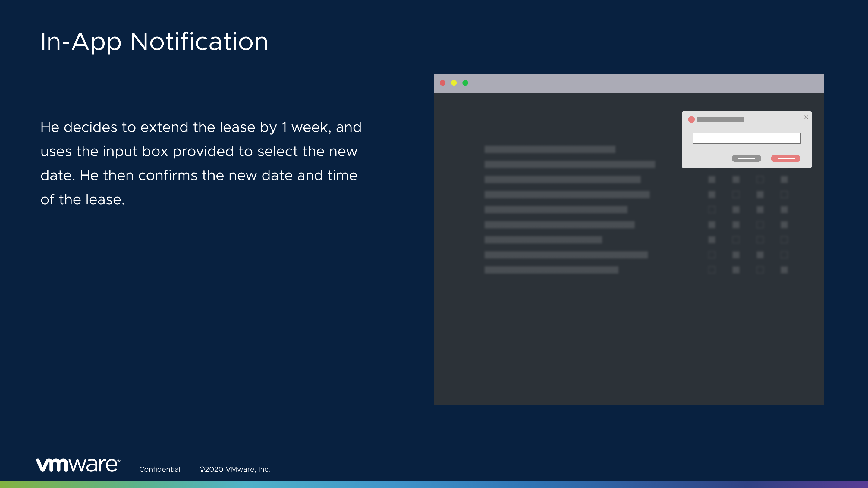Click the VMware logo in the footer
The image size is (868, 488).
click(78, 465)
